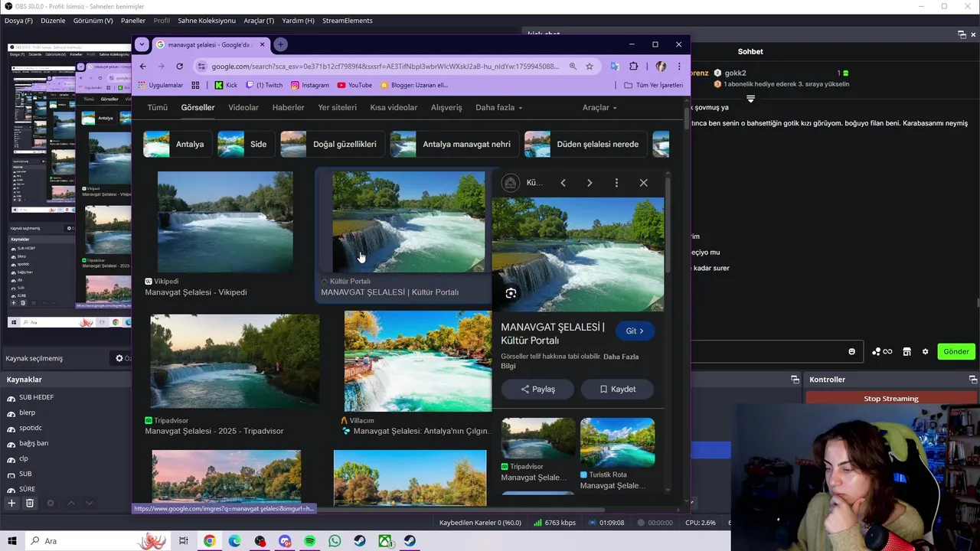Screen dimensions: 980x551
Task: Open the Chrome tab search dropdown
Action: 142,44
